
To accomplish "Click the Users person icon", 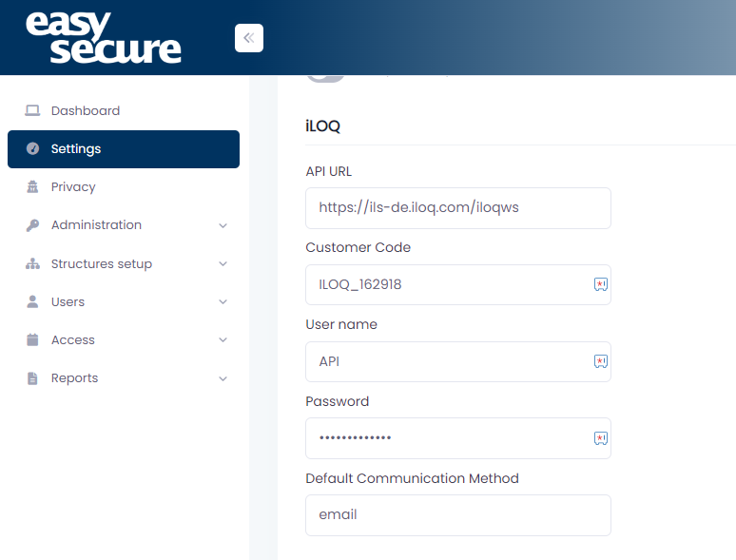I will tap(32, 301).
